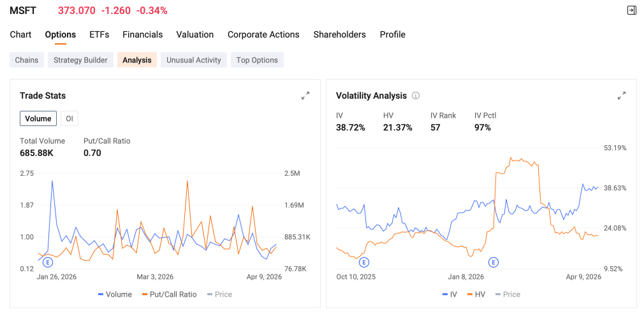View the Shareholders tab

[340, 34]
